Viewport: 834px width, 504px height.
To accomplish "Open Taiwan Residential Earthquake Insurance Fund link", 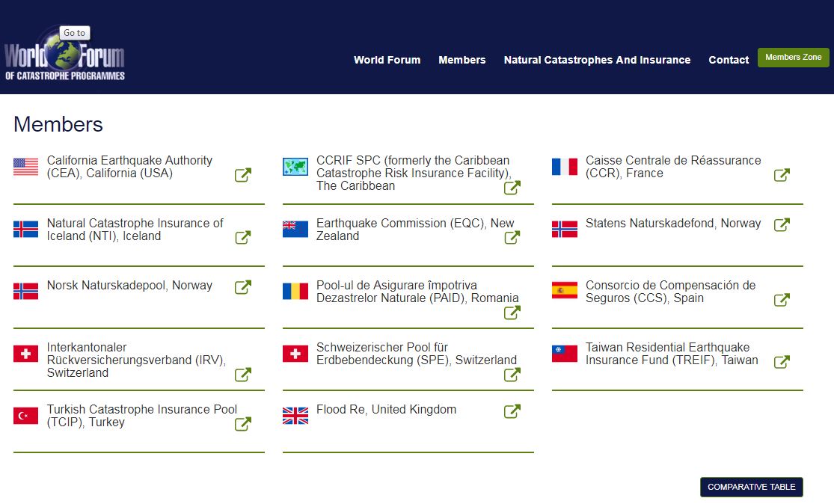I will pos(672,354).
